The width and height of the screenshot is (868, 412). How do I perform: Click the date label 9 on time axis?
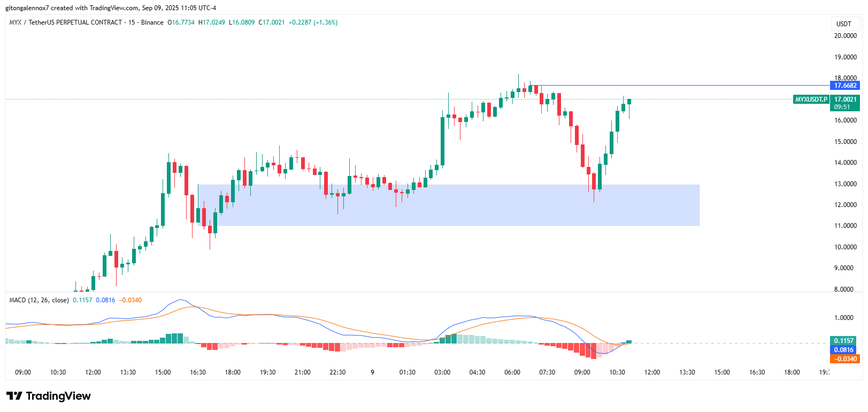click(372, 372)
